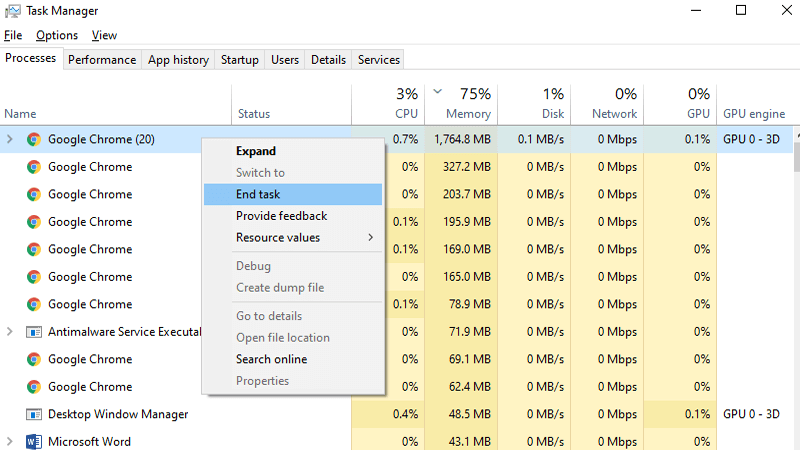Click the Microsoft Word process icon
The image size is (800, 450).
pos(34,441)
